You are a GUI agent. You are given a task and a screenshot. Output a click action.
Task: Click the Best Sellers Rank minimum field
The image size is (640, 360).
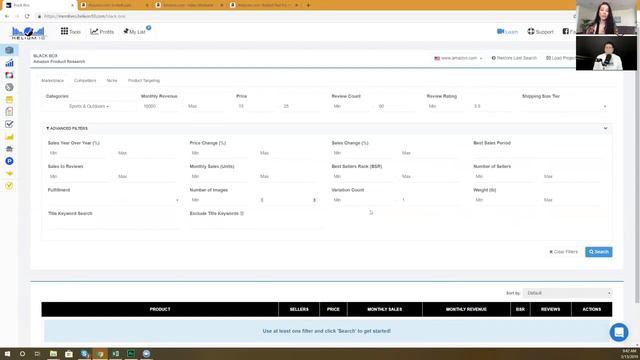click(362, 176)
